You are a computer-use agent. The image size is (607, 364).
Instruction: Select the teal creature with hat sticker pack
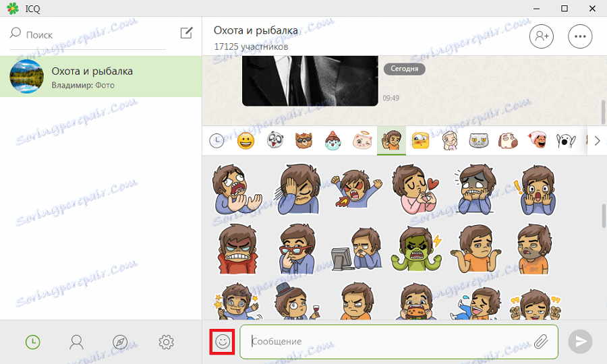click(333, 140)
